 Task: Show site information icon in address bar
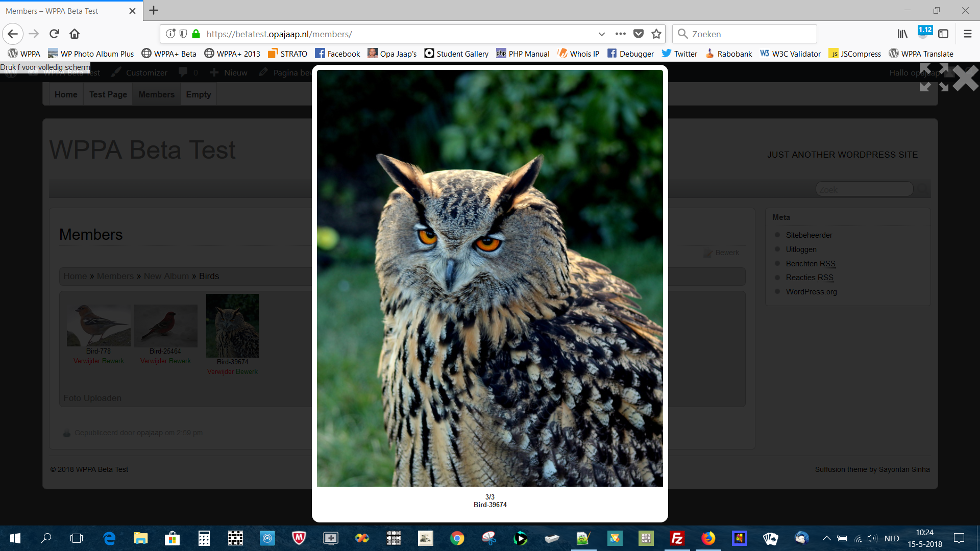tap(170, 34)
